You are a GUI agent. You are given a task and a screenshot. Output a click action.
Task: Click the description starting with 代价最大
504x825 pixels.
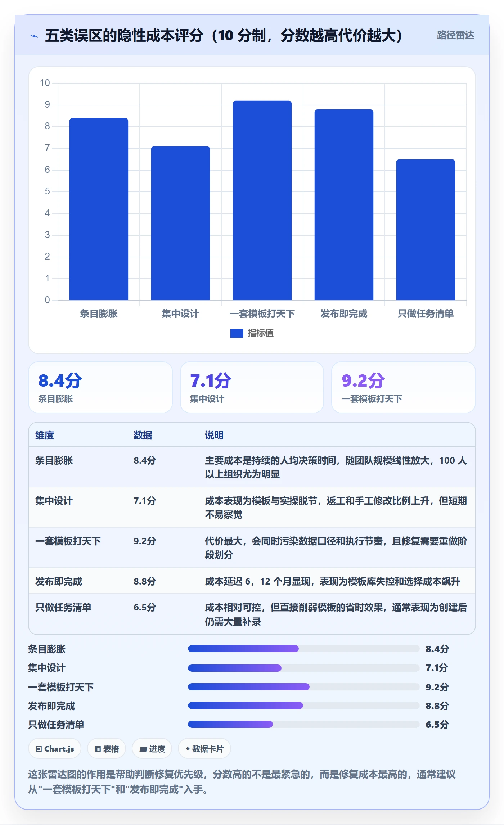tap(336, 548)
